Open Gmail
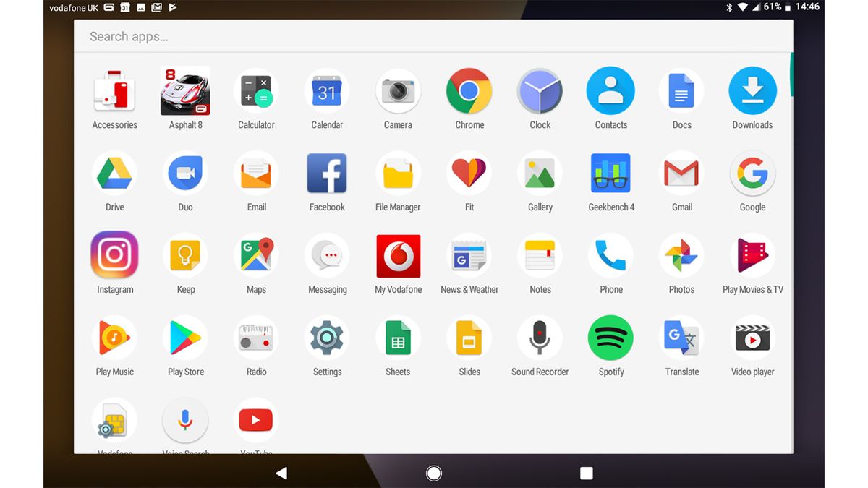 (681, 173)
